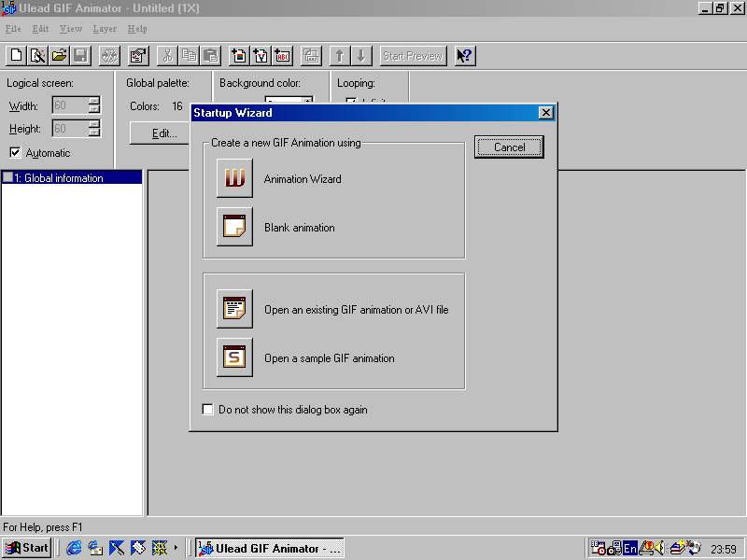Open the Layer menu

tap(105, 29)
